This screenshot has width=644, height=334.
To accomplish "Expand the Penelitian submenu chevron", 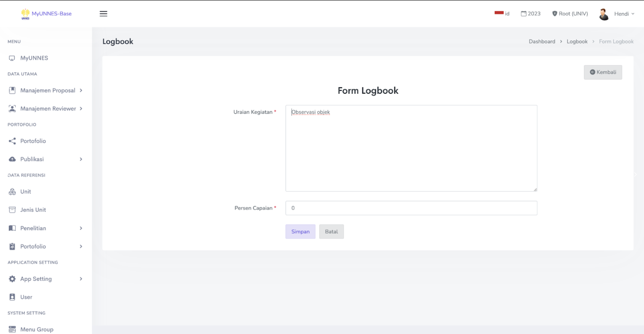I will [81, 228].
